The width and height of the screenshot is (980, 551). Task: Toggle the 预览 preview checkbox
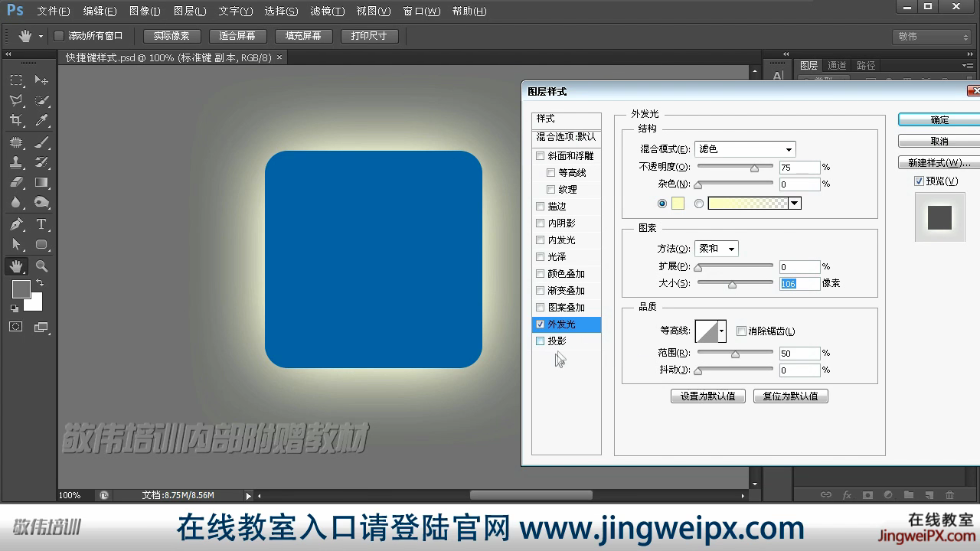pyautogui.click(x=920, y=181)
